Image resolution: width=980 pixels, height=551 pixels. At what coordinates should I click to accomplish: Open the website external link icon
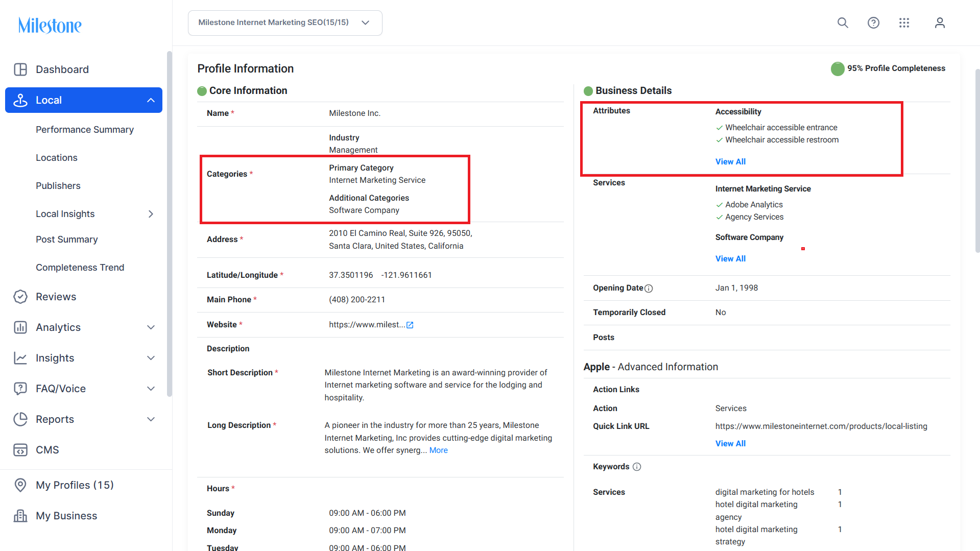pyautogui.click(x=410, y=325)
